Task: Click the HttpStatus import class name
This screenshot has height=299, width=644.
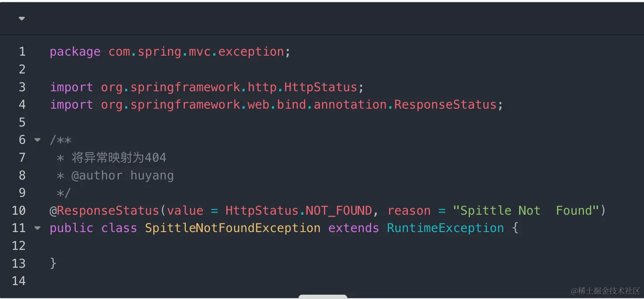Action: point(320,87)
